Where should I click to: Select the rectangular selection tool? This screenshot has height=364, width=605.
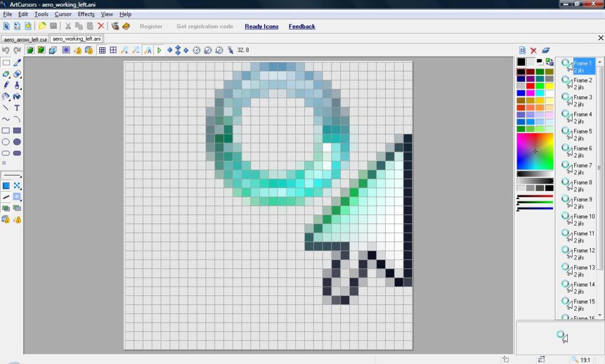6,63
